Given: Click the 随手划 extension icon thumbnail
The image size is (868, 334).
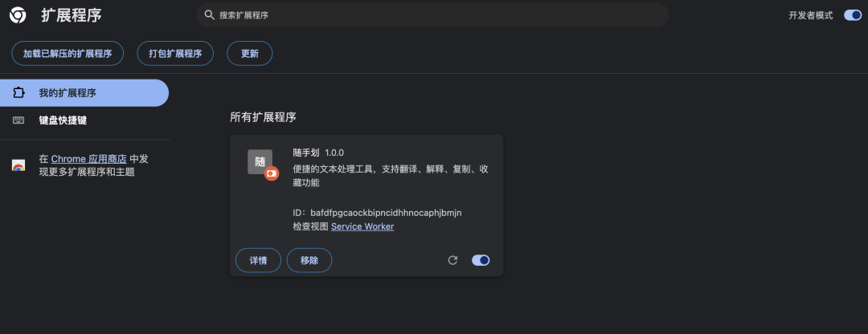Looking at the screenshot, I should click(260, 162).
